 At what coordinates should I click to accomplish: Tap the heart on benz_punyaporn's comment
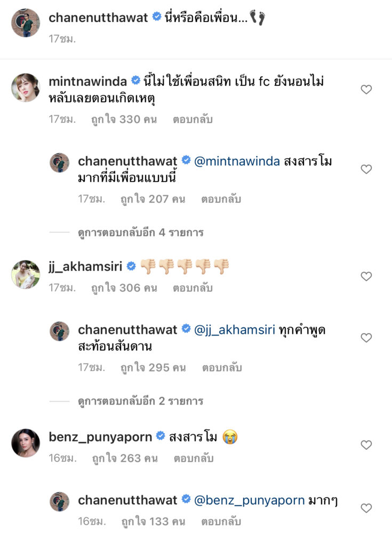(x=366, y=445)
